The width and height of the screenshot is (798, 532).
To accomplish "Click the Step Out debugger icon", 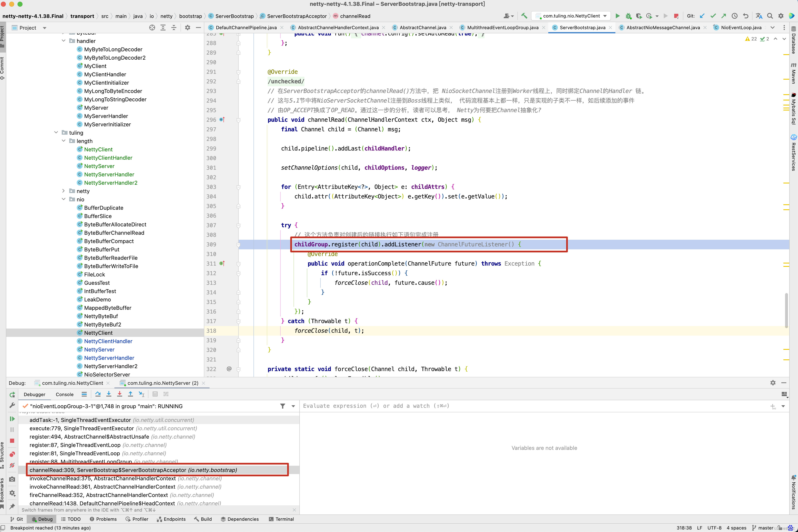I will point(130,394).
